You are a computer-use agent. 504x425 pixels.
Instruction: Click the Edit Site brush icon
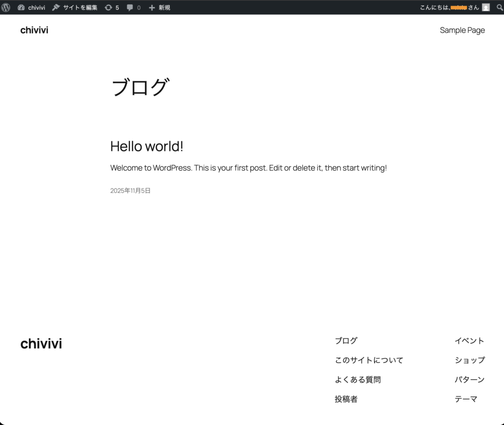tap(56, 7)
